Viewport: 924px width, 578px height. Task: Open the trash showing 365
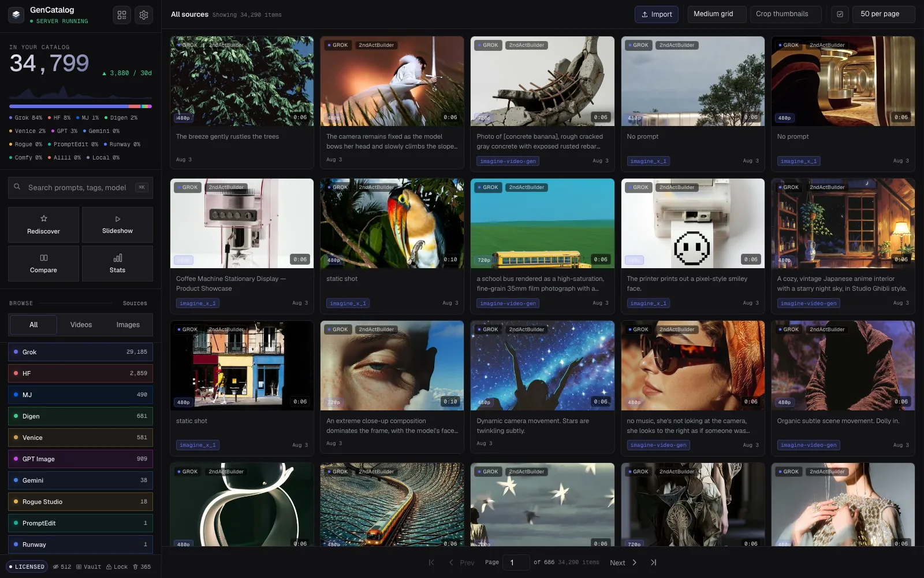[x=142, y=567]
